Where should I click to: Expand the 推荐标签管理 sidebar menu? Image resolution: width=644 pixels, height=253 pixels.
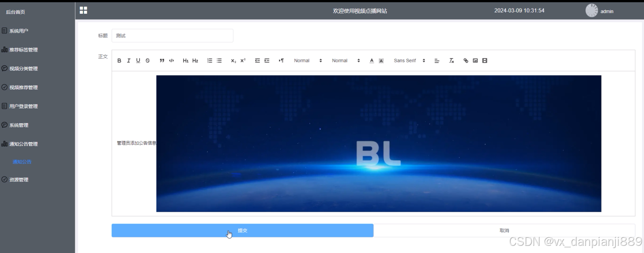tap(38, 50)
